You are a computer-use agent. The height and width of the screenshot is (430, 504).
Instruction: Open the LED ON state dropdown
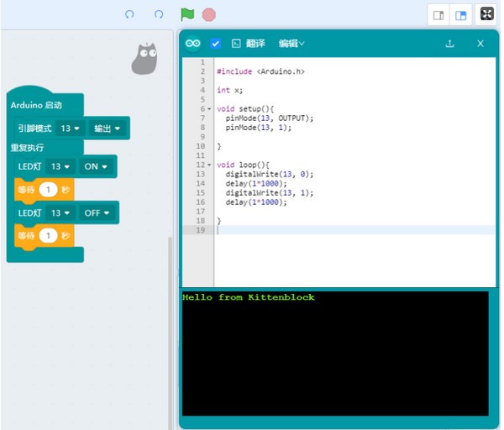pyautogui.click(x=96, y=167)
